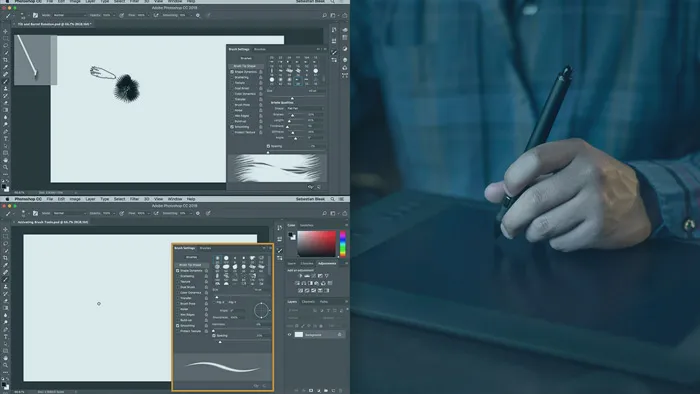
Task: Delete layer using trash icon in Layers panel
Action: (x=340, y=390)
